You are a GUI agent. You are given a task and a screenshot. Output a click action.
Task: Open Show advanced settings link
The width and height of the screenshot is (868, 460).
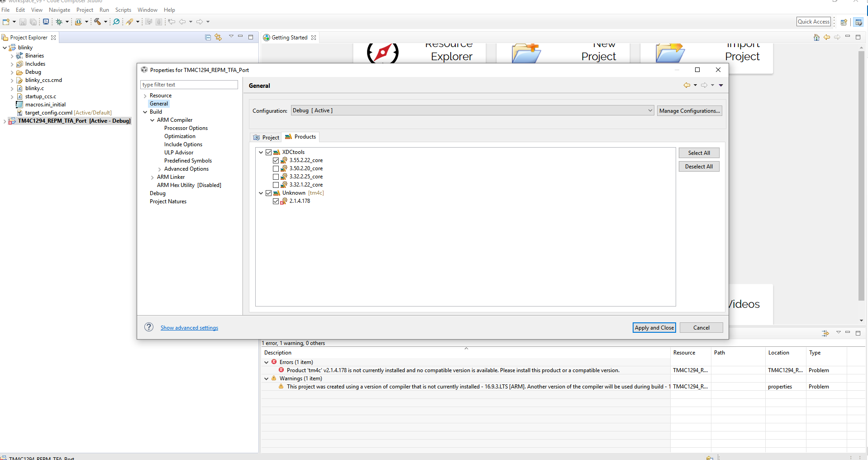click(x=189, y=328)
